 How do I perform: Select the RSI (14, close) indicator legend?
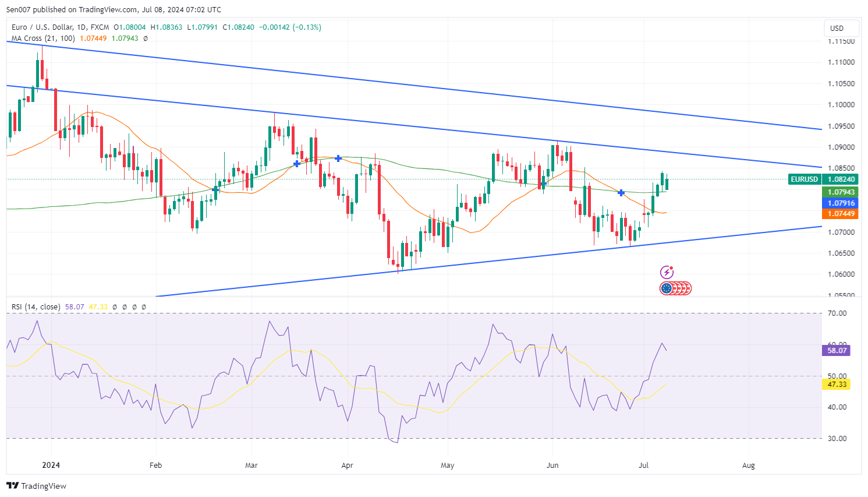[36, 306]
